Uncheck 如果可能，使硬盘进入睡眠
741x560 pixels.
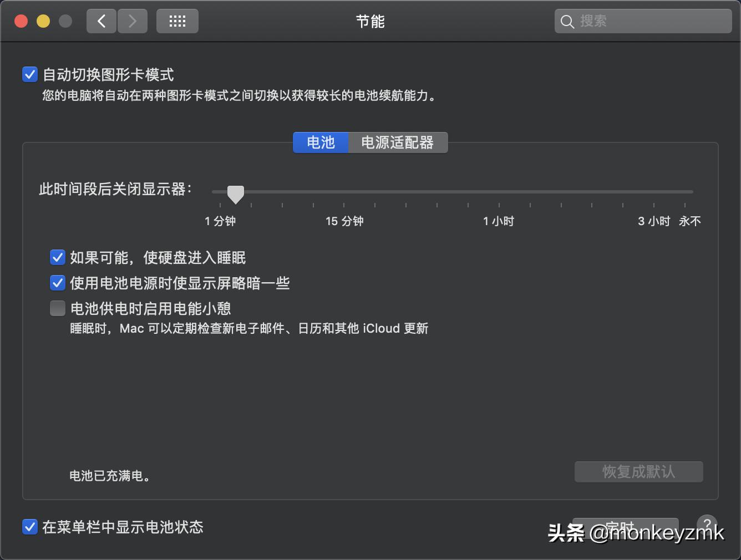(58, 257)
